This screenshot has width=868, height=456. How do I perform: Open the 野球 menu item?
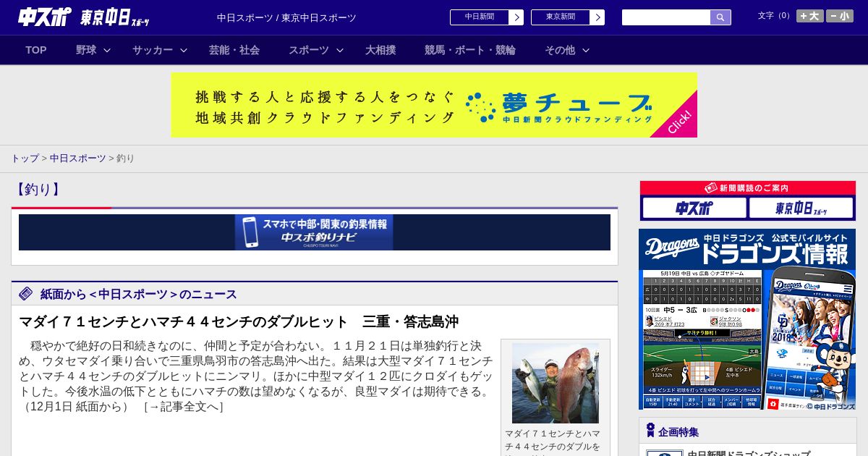pos(86,50)
